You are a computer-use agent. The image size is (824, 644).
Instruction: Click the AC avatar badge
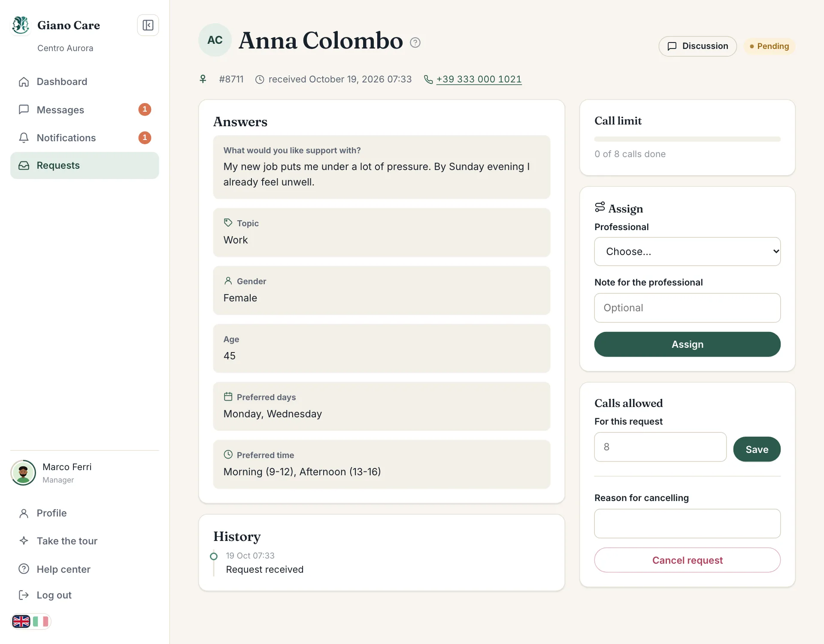tap(215, 40)
